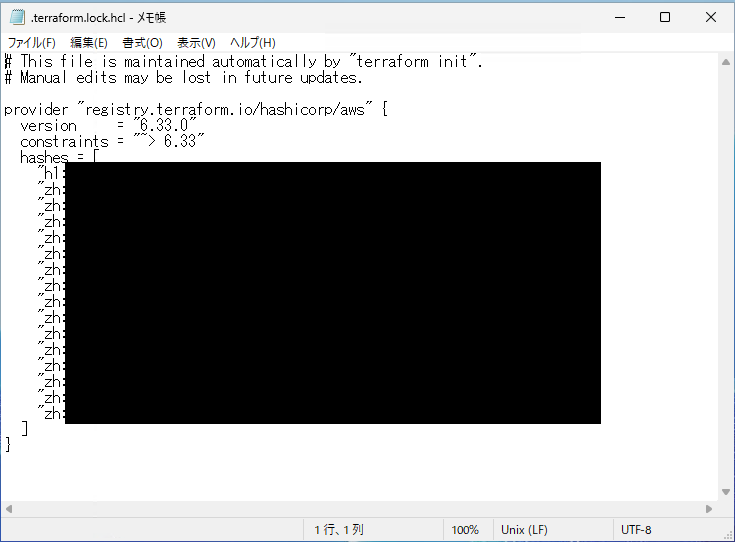Viewport: 735px width, 542px height.
Task: Click the vertical scrollbar down arrow
Action: [x=725, y=491]
